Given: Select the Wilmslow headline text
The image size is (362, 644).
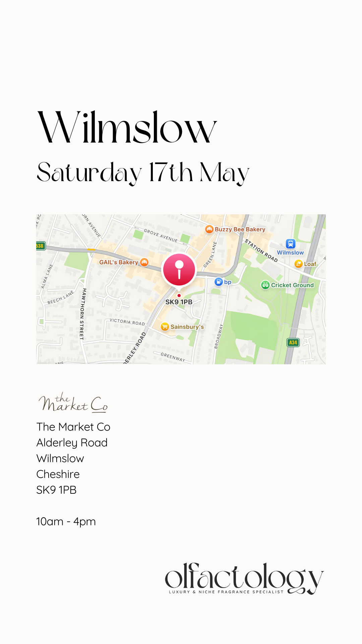Looking at the screenshot, I should click(127, 127).
